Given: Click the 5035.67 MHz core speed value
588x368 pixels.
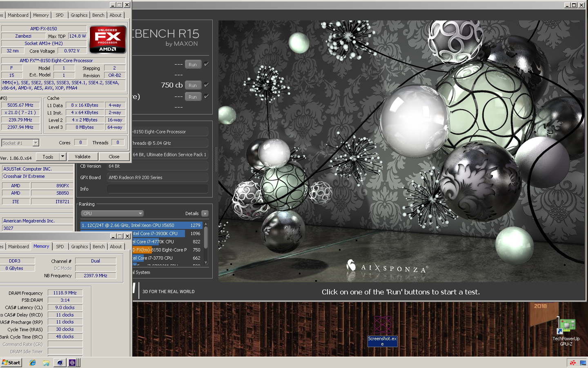Looking at the screenshot, I should [20, 105].
